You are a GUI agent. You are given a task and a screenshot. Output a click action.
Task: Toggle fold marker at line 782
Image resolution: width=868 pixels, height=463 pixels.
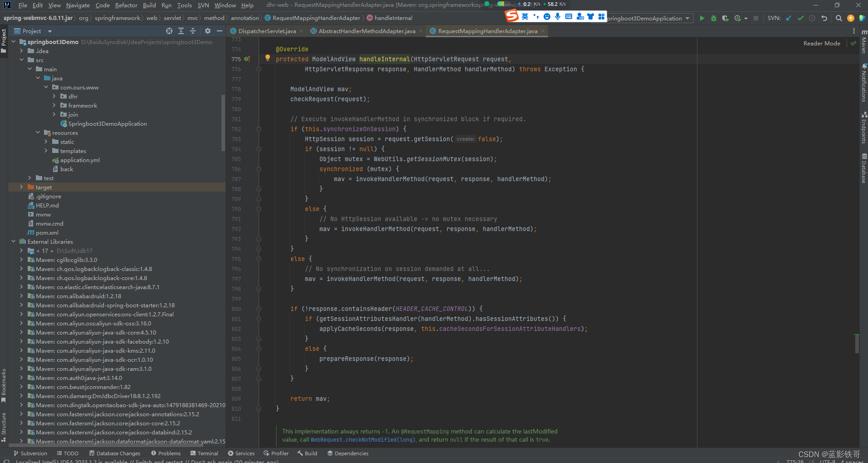[x=259, y=129]
